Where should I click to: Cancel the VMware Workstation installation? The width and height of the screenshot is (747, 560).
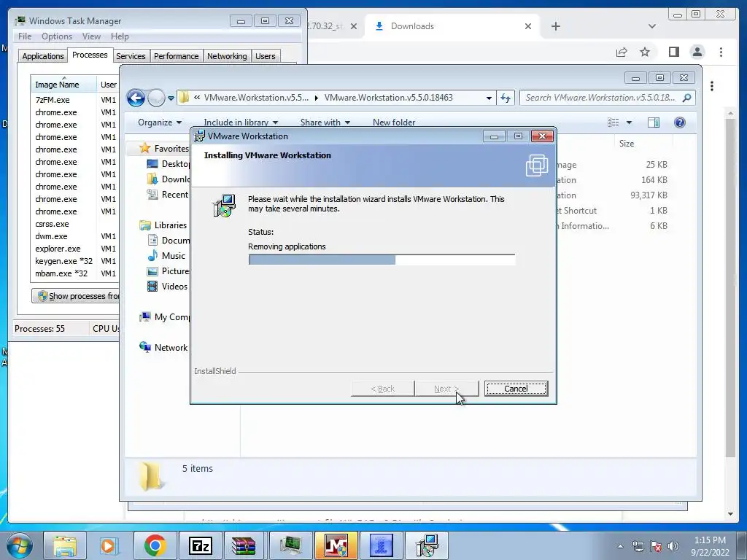pyautogui.click(x=516, y=389)
